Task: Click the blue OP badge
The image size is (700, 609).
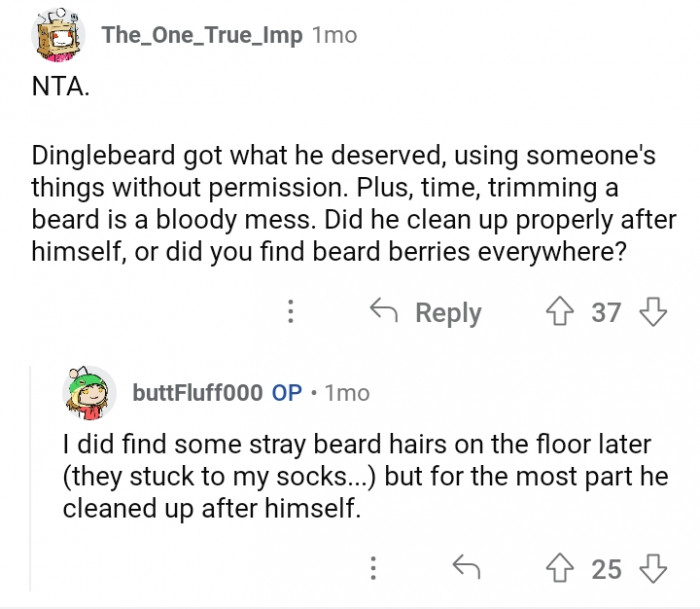Action: 287,393
